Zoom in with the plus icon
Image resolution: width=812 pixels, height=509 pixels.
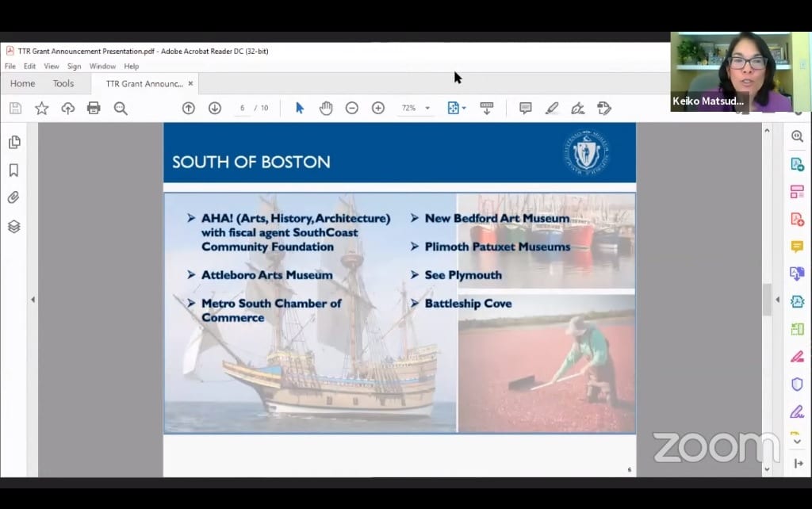click(378, 108)
